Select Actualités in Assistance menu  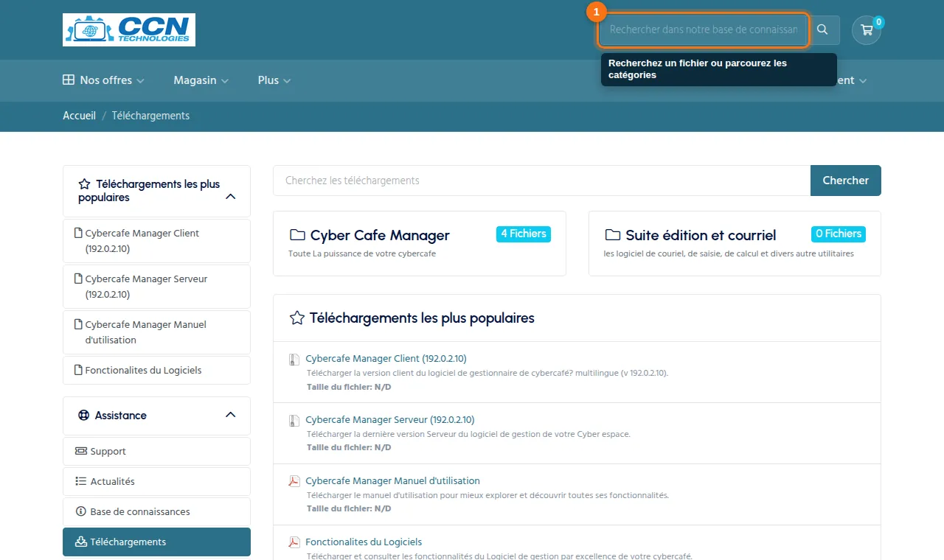156,481
